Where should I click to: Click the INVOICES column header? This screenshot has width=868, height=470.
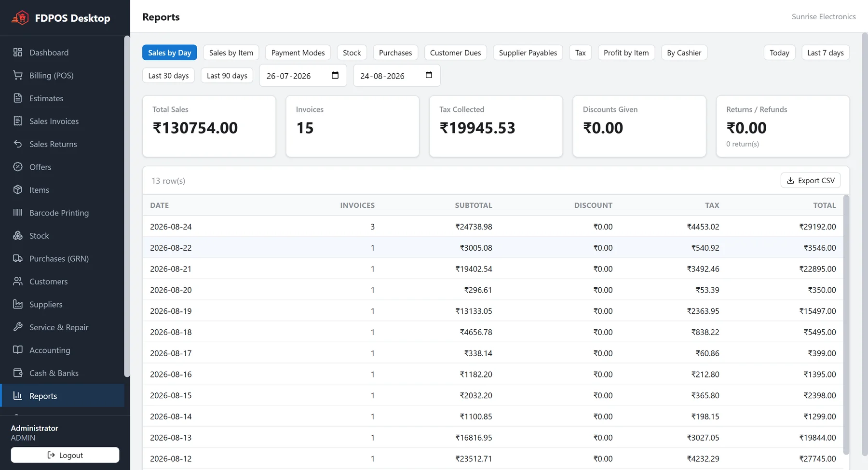click(x=357, y=205)
